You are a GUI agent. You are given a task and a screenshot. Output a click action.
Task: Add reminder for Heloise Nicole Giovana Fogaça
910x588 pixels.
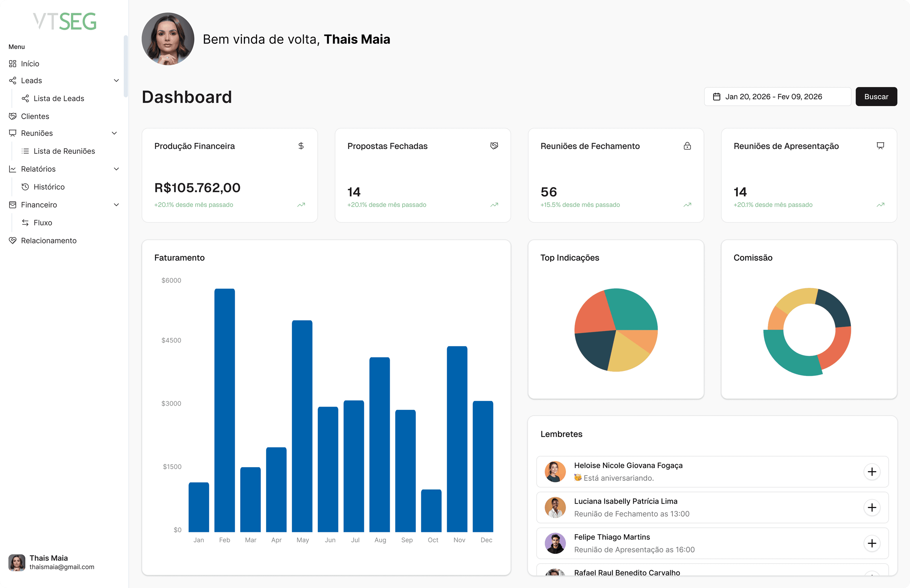[x=872, y=472]
